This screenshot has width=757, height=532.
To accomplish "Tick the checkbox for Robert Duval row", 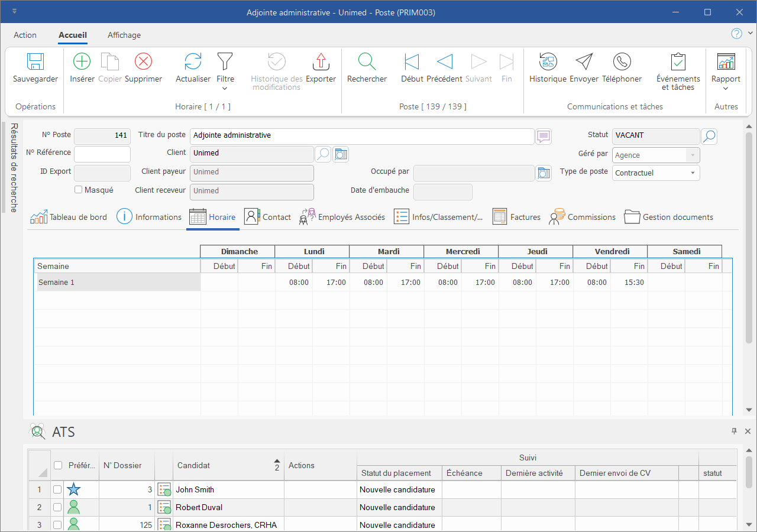I will point(57,507).
